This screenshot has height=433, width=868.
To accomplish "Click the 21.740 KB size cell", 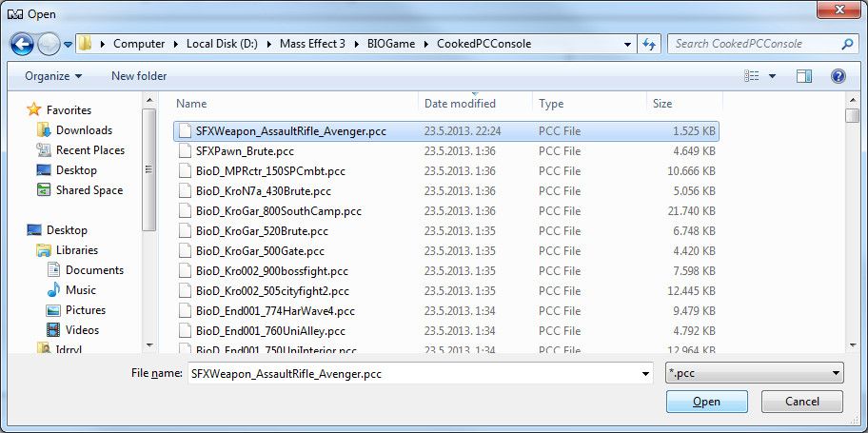I will point(692,211).
